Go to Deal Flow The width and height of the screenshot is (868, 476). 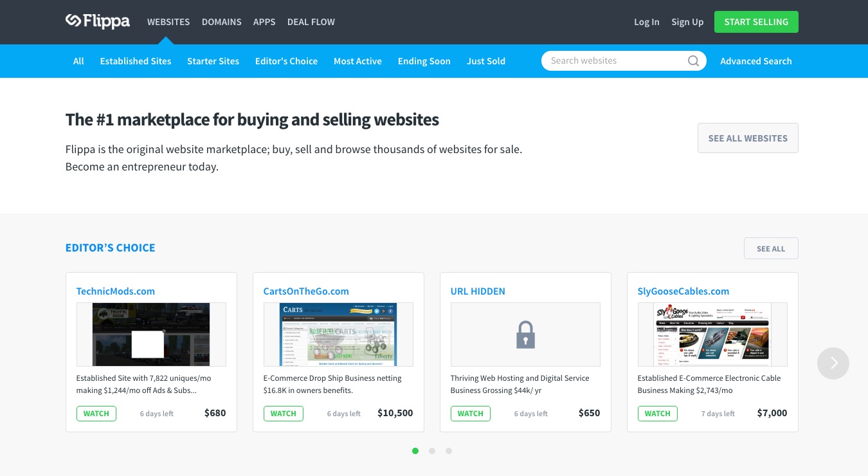pyautogui.click(x=311, y=22)
